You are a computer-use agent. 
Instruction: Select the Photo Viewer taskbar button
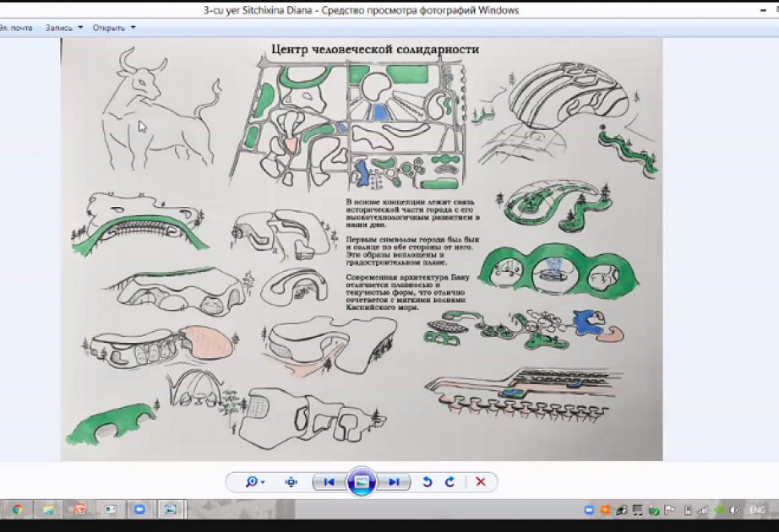pyautogui.click(x=171, y=509)
